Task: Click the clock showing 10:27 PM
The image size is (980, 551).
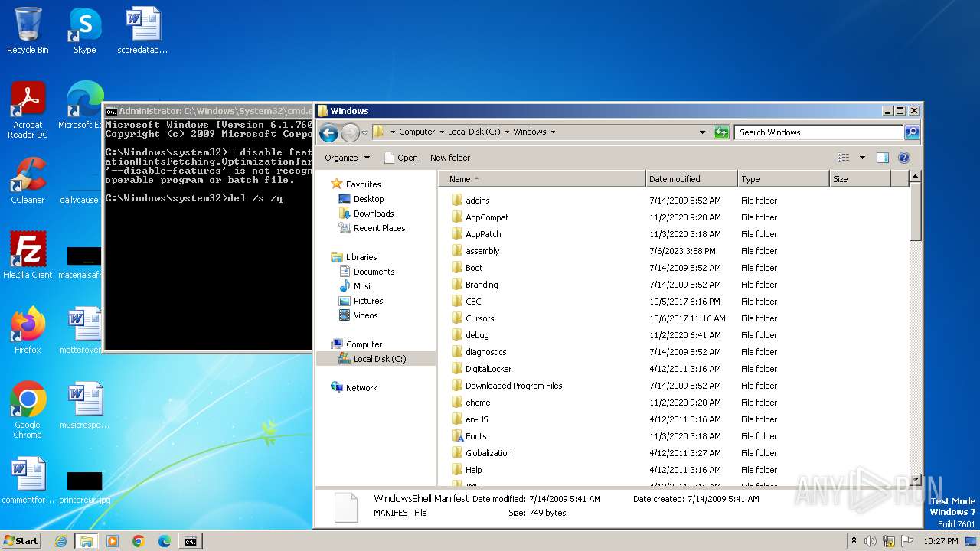Action: point(940,541)
